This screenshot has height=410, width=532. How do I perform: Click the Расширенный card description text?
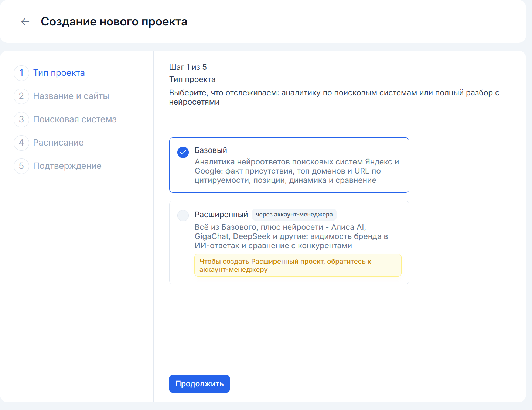(291, 236)
